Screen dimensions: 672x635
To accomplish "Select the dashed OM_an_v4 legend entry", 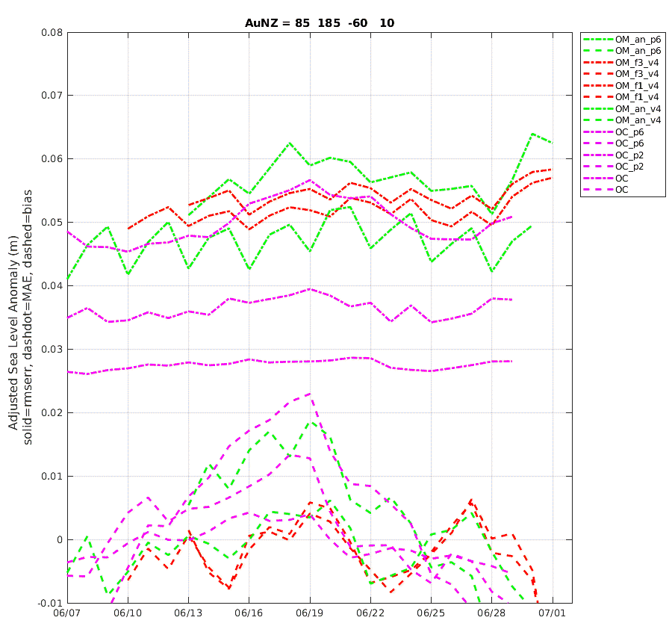I will click(622, 120).
